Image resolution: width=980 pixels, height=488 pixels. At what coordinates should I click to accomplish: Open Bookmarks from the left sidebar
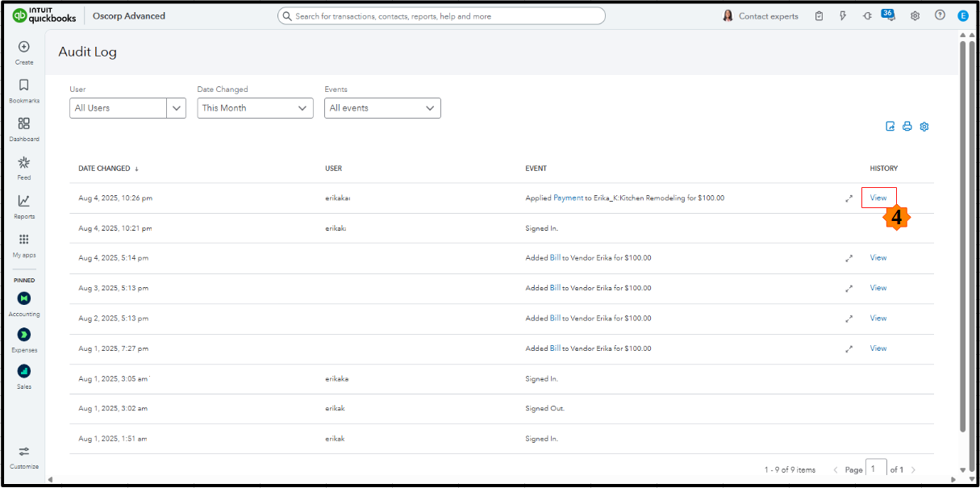[x=24, y=86]
